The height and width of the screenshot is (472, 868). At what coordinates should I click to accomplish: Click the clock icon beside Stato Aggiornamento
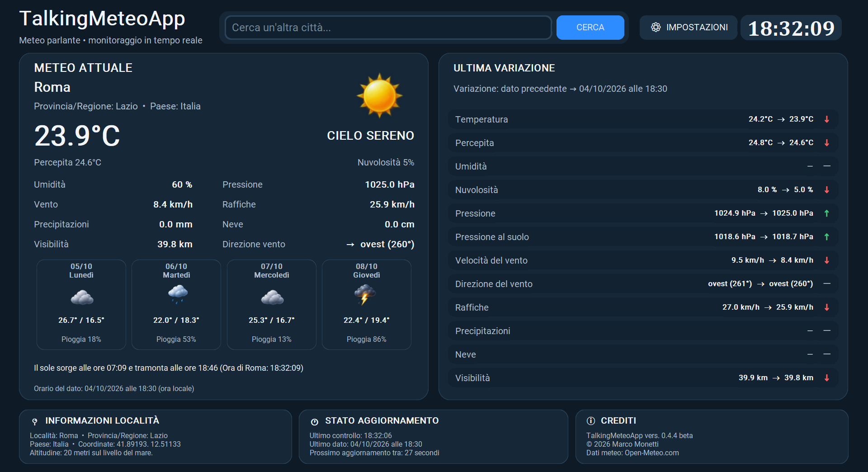click(315, 421)
